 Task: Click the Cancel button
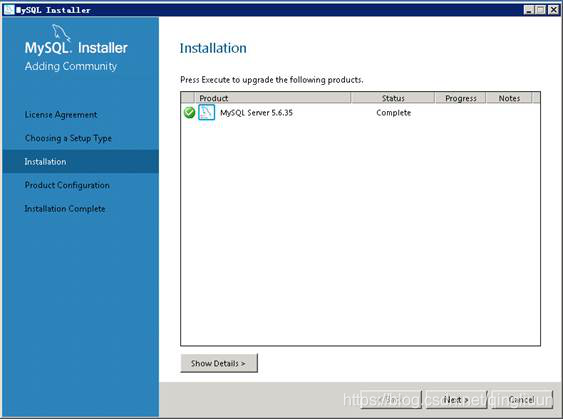(x=522, y=400)
